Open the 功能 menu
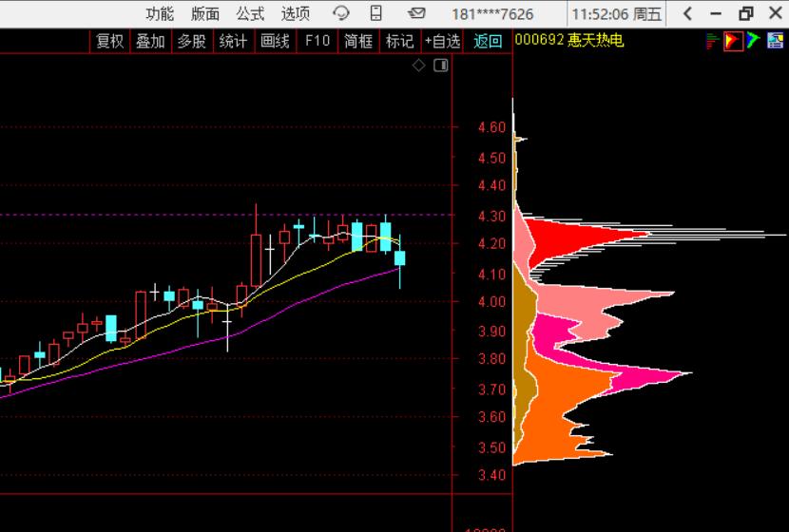The height and width of the screenshot is (532, 789). [x=160, y=13]
